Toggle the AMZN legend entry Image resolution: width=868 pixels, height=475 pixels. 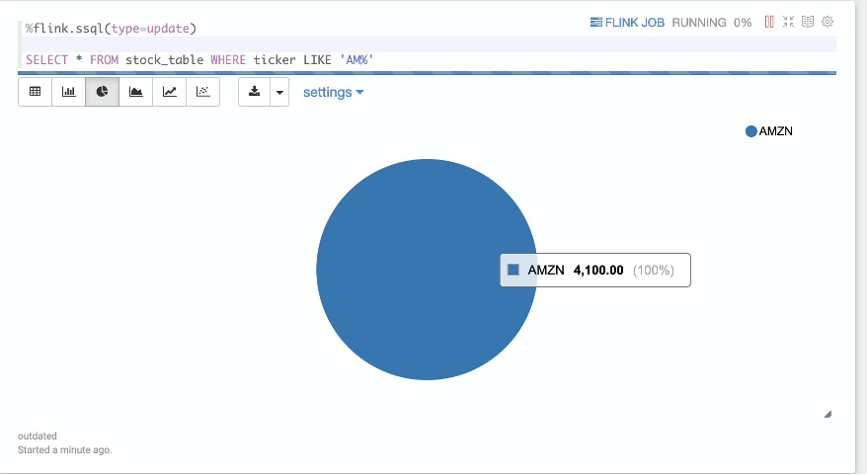tap(769, 131)
